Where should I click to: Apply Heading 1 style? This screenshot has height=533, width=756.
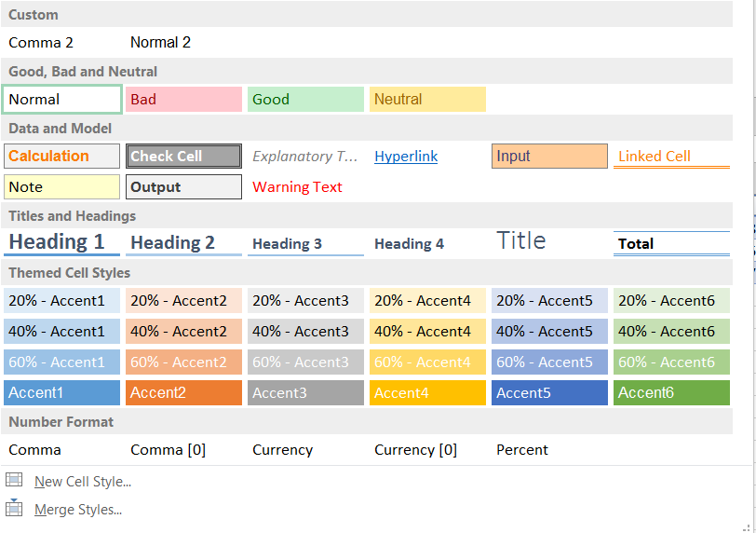pos(62,242)
